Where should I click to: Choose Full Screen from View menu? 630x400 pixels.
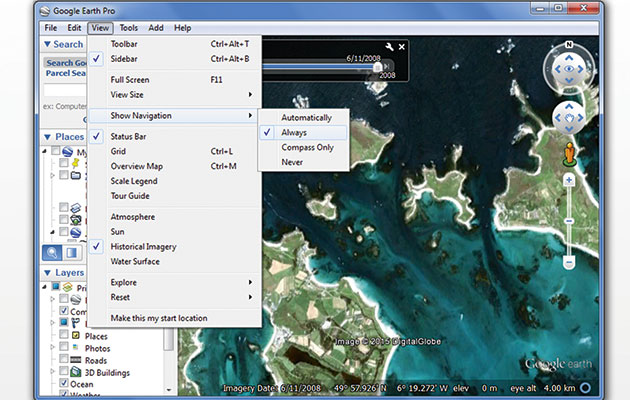pos(175,80)
